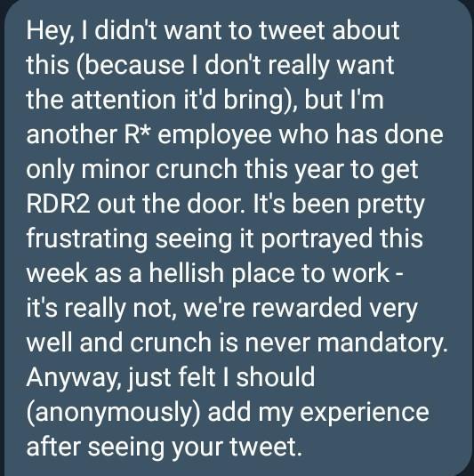Tap the word "hellish" in the message
Screen dimensions: 474x476
point(187,272)
